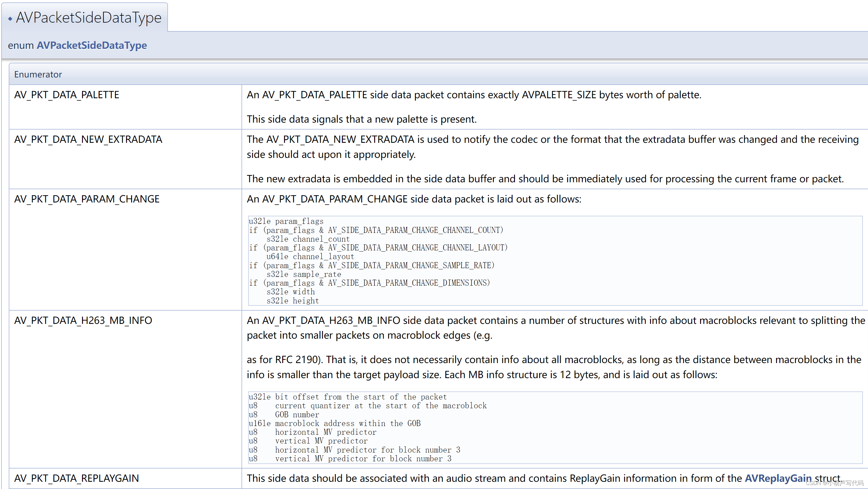This screenshot has width=868, height=489.
Task: Click the AV_PKT_DATA_PARAM_CHANGE enumerator name
Action: [87, 199]
